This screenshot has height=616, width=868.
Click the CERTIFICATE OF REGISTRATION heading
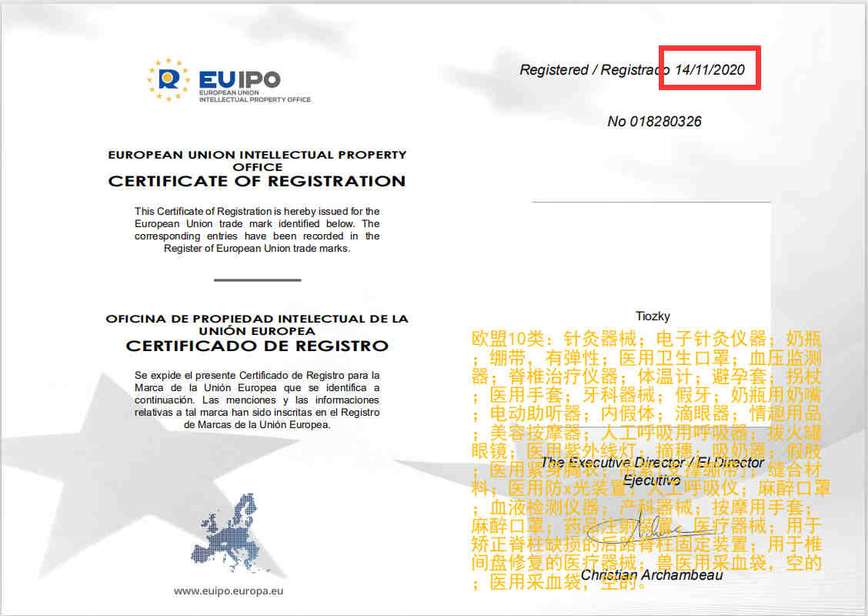(257, 181)
